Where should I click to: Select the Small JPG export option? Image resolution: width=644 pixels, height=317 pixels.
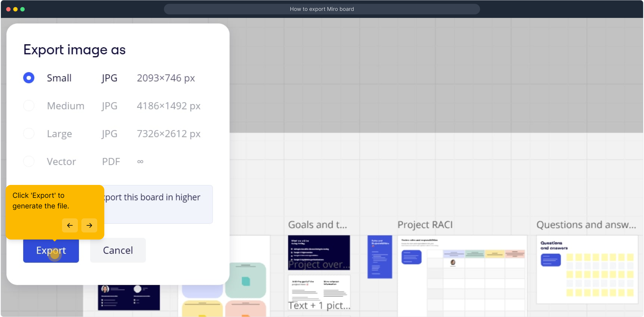(x=29, y=78)
